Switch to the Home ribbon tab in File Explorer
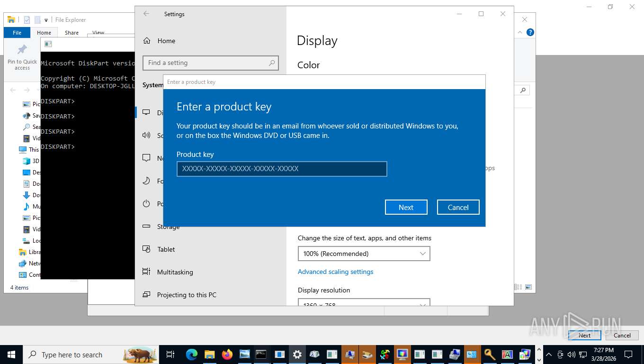This screenshot has height=364, width=644. tap(44, 33)
